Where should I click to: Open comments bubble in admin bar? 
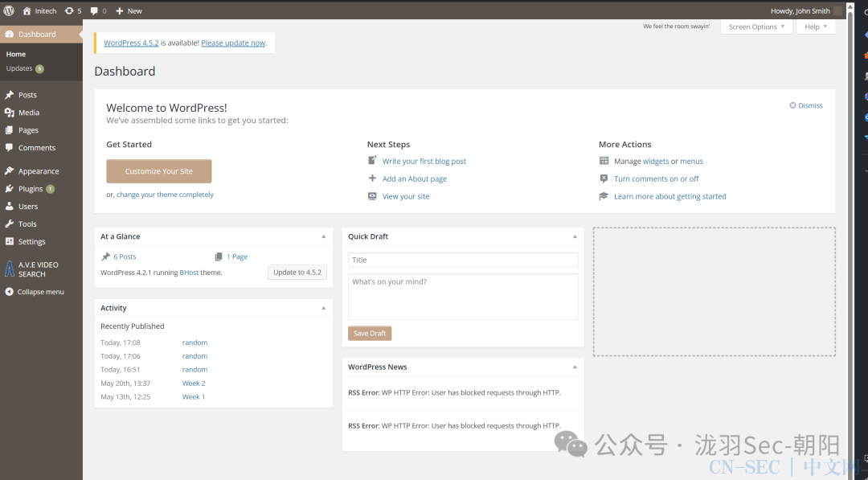[94, 10]
